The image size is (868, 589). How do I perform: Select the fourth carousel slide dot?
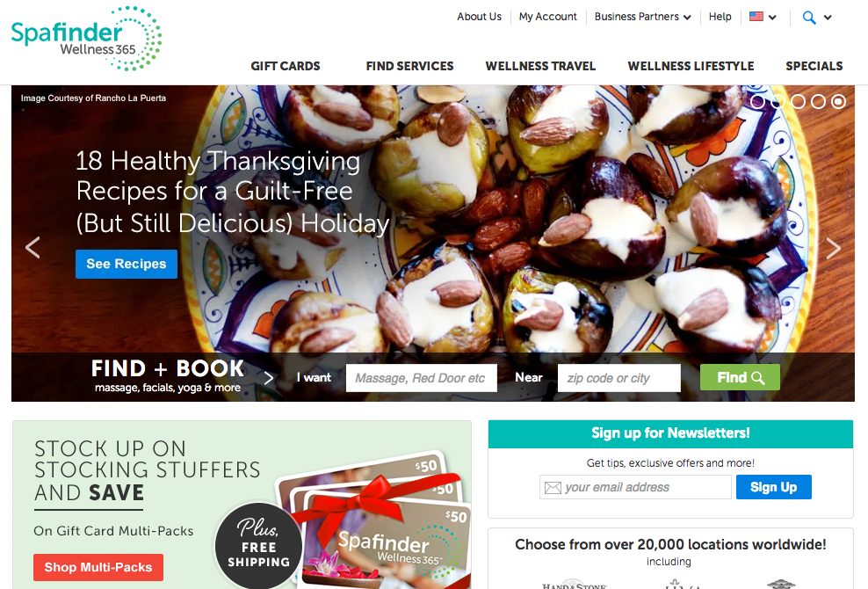point(818,101)
